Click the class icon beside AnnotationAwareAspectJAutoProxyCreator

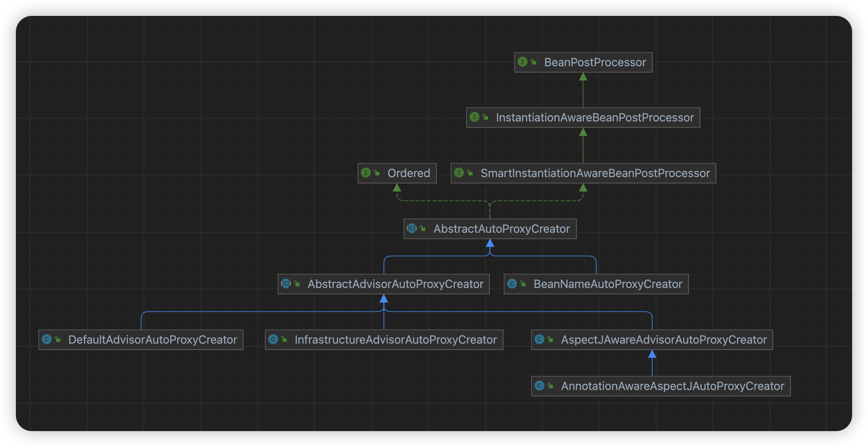click(540, 386)
